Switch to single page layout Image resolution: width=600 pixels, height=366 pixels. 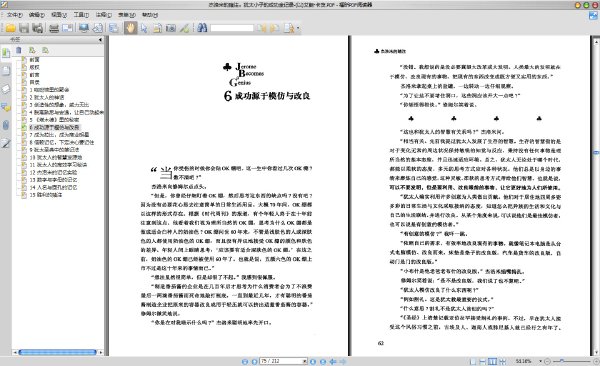click(x=473, y=361)
